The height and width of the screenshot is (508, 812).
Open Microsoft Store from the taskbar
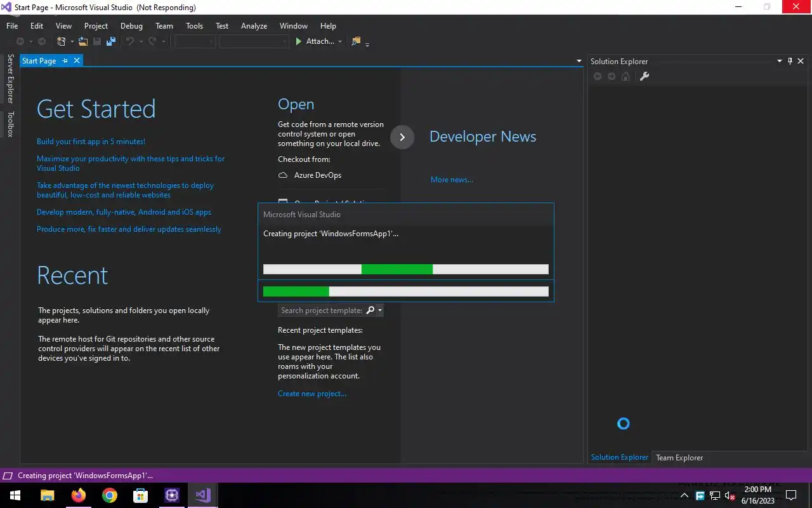coord(140,495)
